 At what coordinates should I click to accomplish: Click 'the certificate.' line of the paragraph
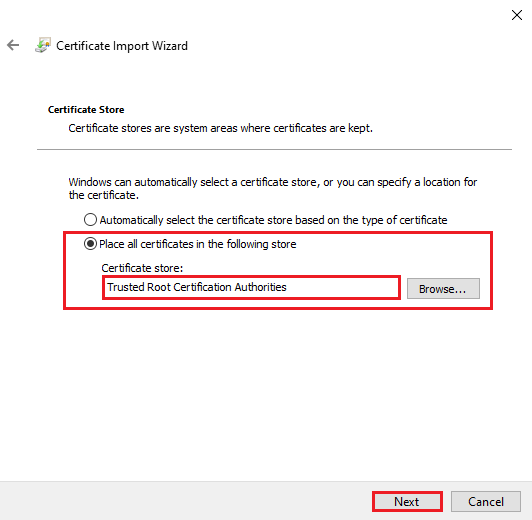coord(103,195)
